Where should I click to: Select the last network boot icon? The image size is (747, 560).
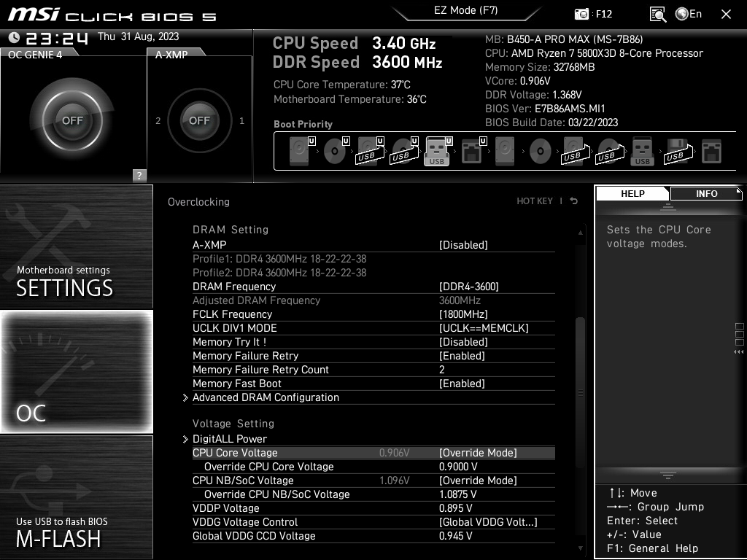(x=712, y=152)
